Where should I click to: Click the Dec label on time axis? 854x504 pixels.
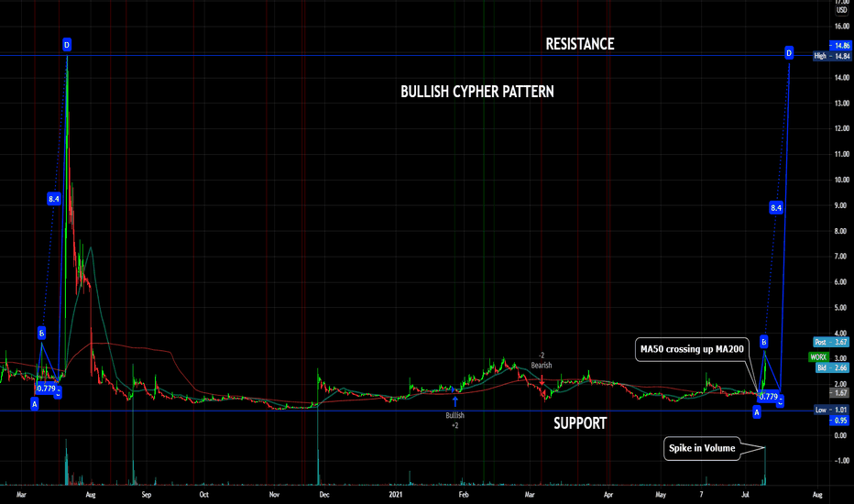[324, 495]
